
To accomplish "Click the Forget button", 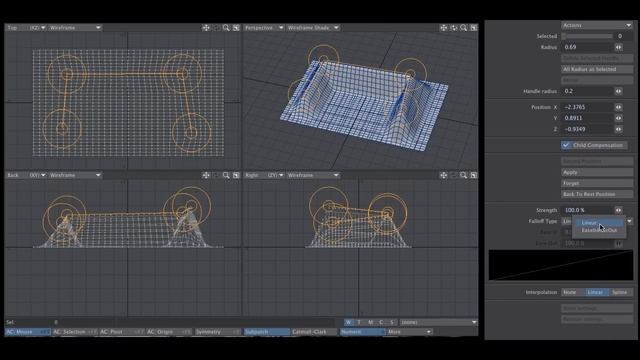I will click(x=597, y=183).
